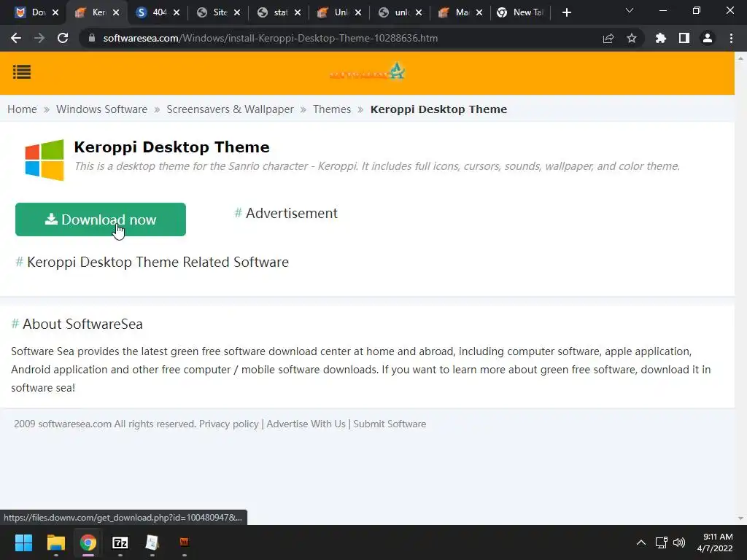Image resolution: width=747 pixels, height=560 pixels.
Task: Open File Explorer from taskbar
Action: pyautogui.click(x=55, y=542)
